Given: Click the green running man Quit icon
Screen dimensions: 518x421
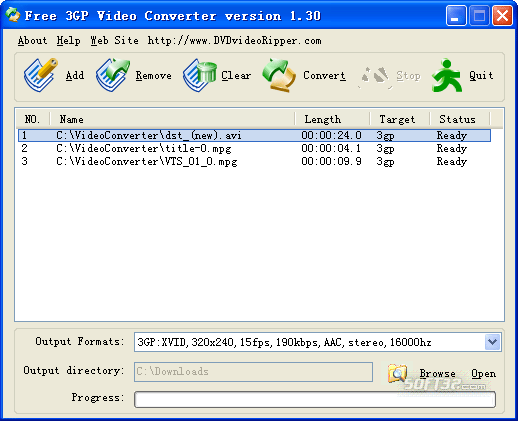Looking at the screenshot, I should (447, 75).
